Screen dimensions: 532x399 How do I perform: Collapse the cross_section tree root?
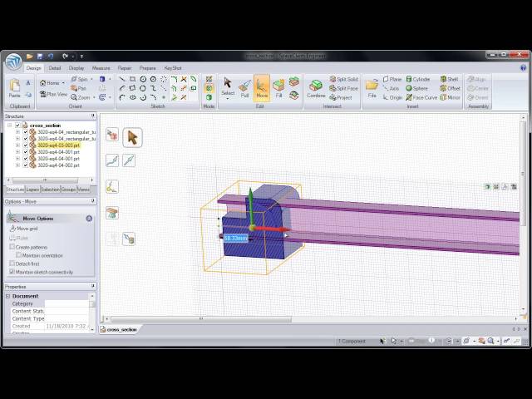tap(9, 126)
